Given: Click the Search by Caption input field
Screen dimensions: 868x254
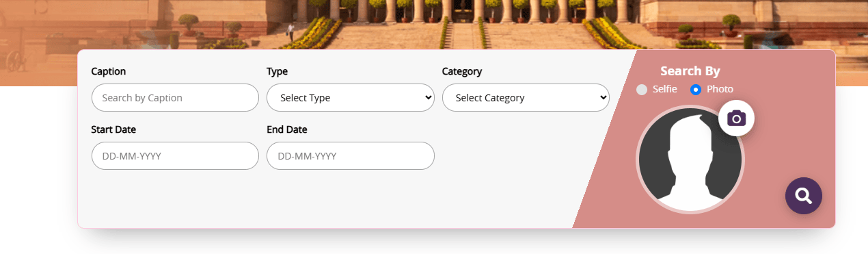Looking at the screenshot, I should point(175,98).
